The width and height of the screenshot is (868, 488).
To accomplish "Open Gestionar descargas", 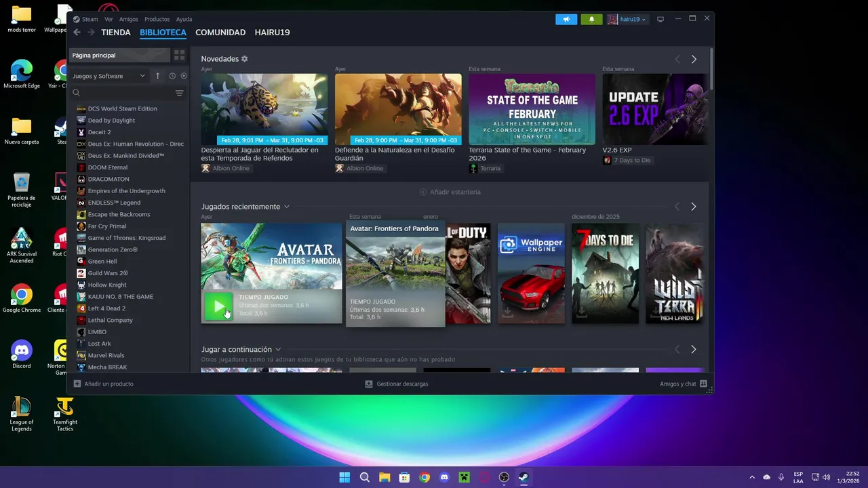I will coord(397,384).
